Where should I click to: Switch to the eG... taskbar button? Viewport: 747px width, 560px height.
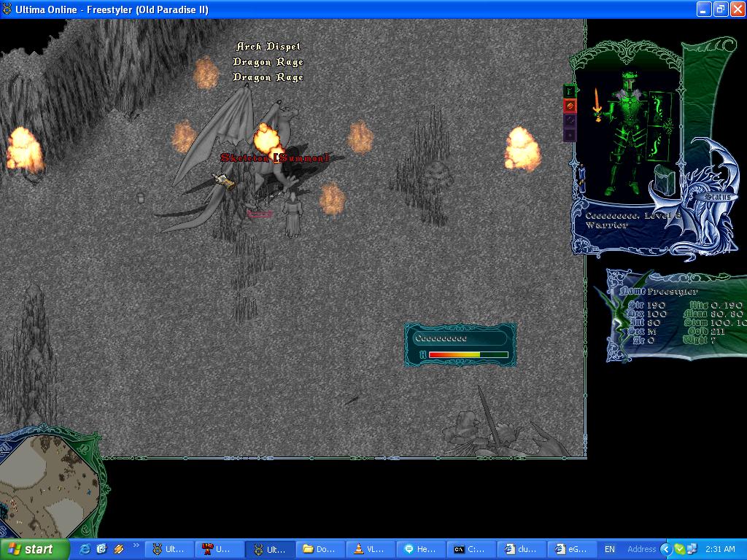click(572, 549)
